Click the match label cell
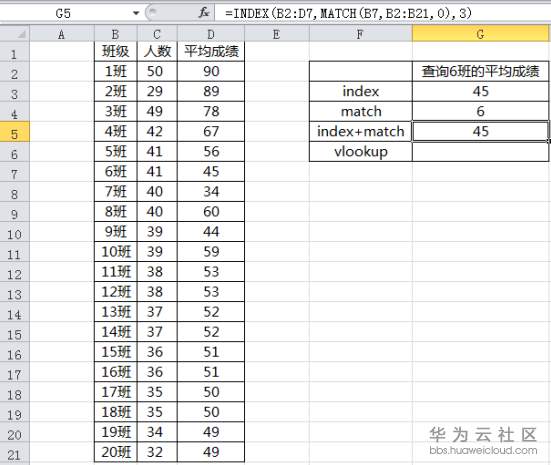 [x=361, y=112]
